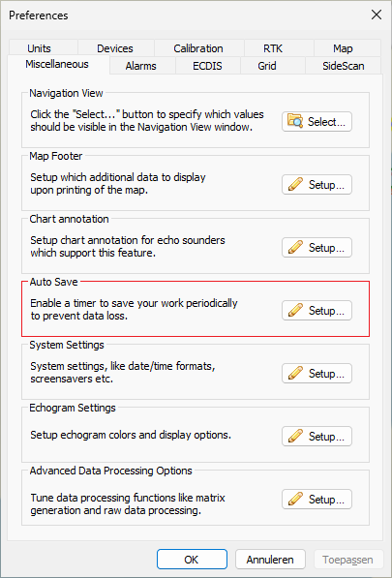Switch to the ECDIS tab
This screenshot has height=578, width=392.
pyautogui.click(x=207, y=66)
